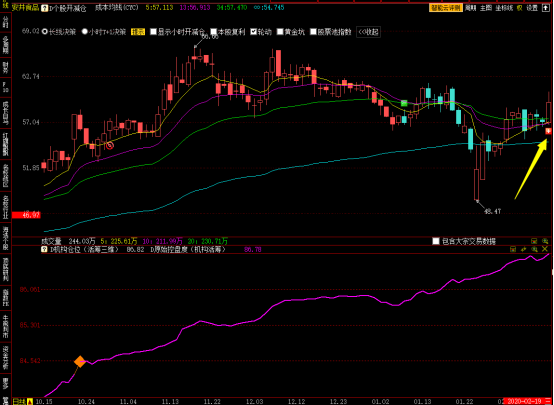Image resolution: width=554 pixels, height=405 pixels.
Task: Click the red circular signal marker on the chart
Action: pos(110,145)
